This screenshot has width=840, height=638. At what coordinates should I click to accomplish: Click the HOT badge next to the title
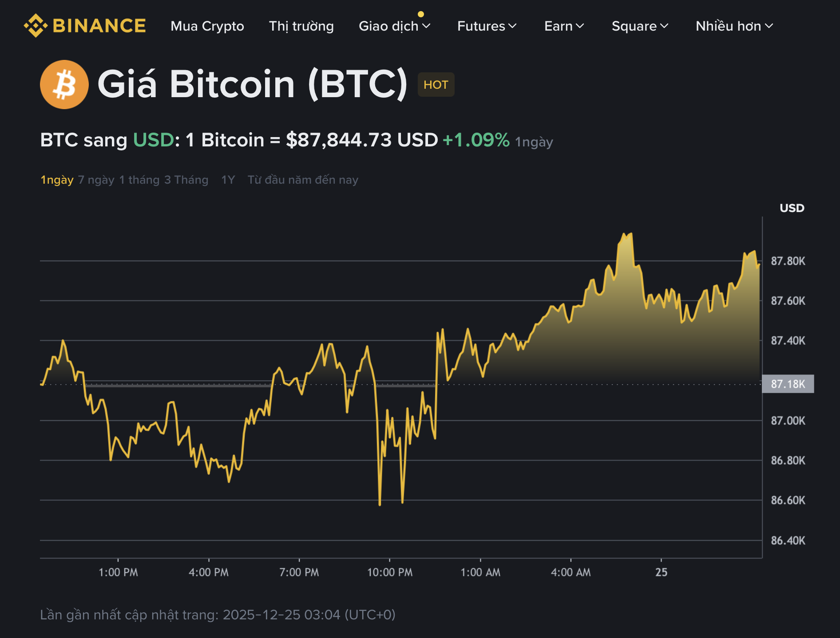click(x=436, y=84)
